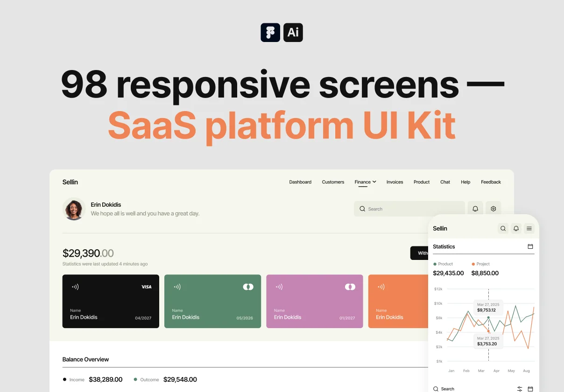Click Erin Dokidis profile avatar

click(74, 209)
